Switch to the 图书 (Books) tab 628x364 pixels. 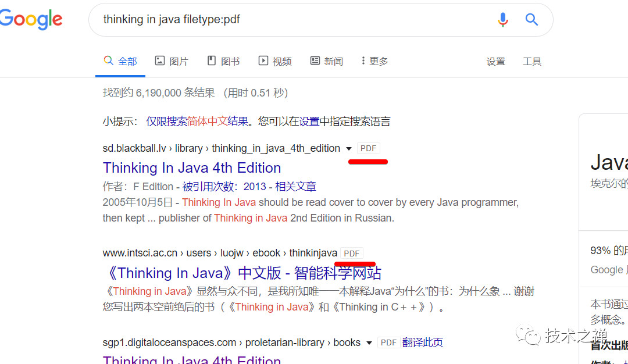pyautogui.click(x=223, y=61)
